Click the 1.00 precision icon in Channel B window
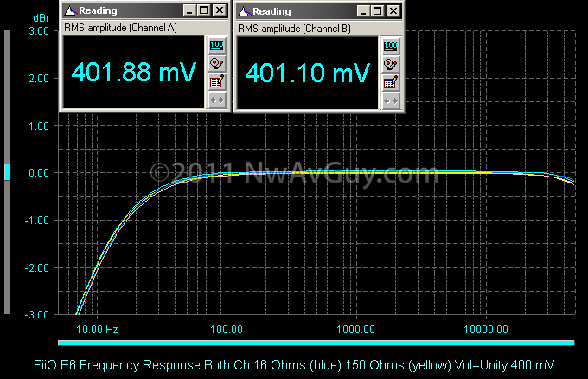 [x=391, y=46]
